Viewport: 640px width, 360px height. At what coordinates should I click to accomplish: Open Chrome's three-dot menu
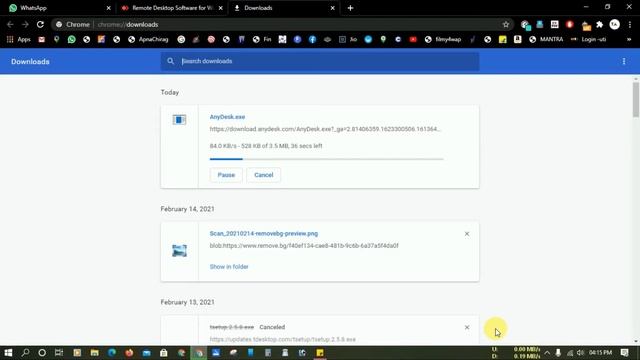pos(630,24)
